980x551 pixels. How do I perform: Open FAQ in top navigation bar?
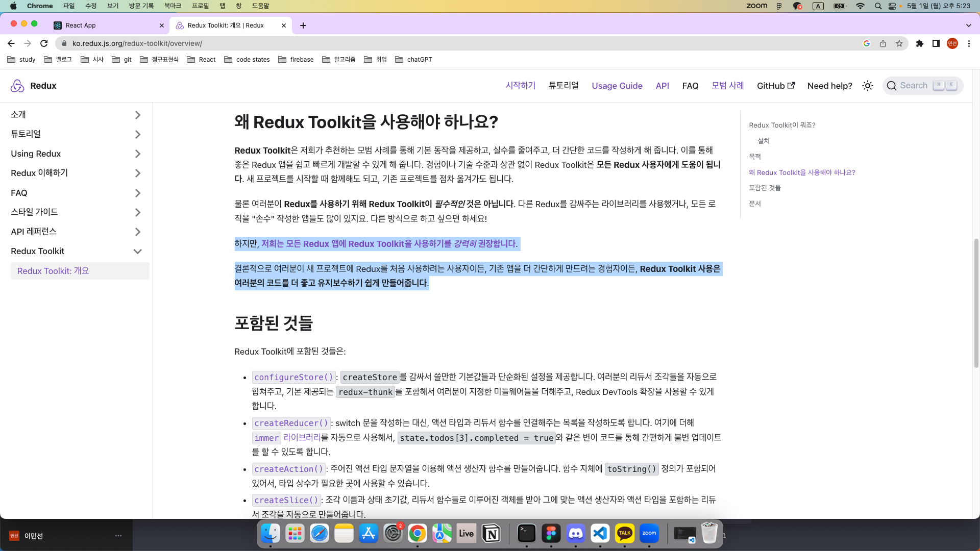coord(690,86)
